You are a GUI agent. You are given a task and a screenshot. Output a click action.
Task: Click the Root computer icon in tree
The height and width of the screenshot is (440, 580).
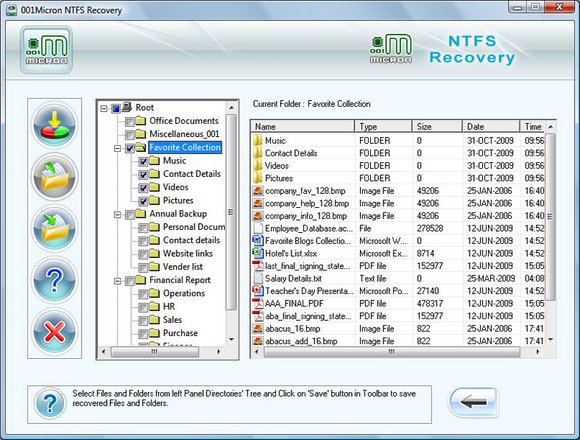(x=127, y=108)
